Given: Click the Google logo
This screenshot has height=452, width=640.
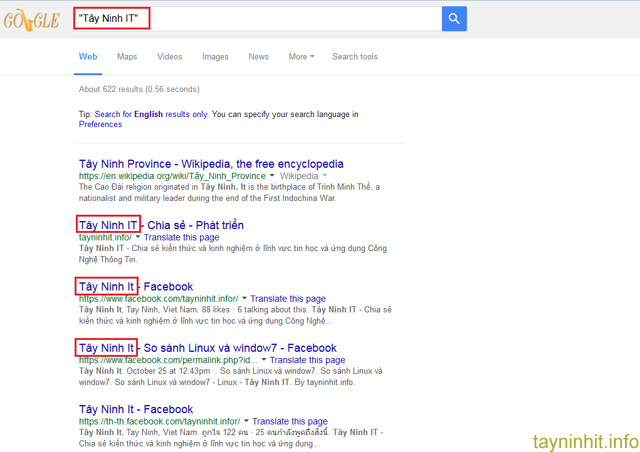Looking at the screenshot, I should 31,19.
